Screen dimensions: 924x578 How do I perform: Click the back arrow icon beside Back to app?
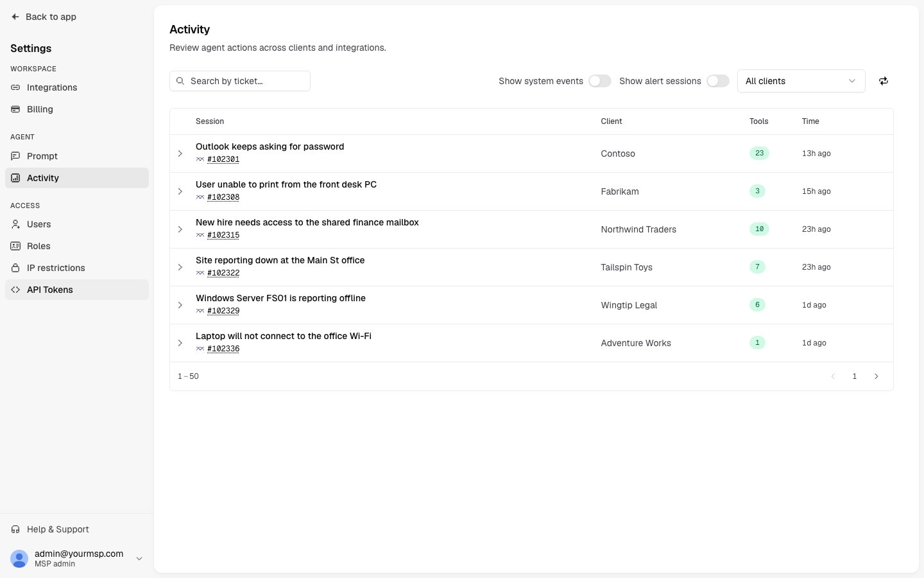coord(15,17)
